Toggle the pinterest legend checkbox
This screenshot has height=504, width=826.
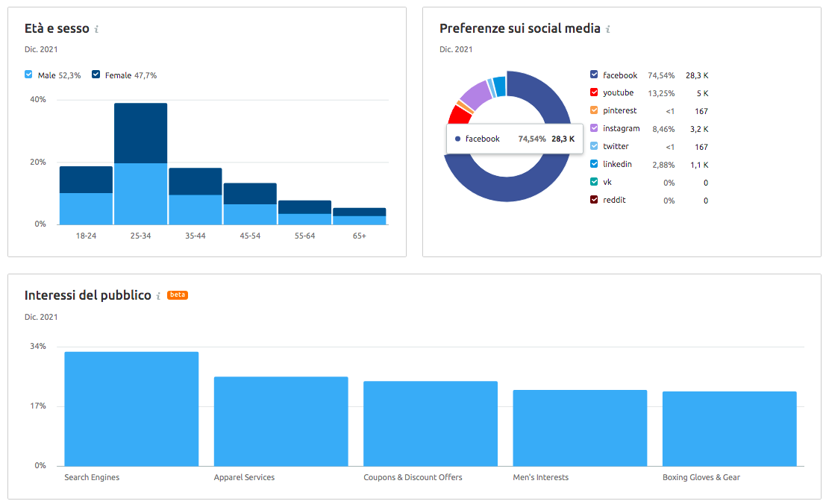pos(594,110)
